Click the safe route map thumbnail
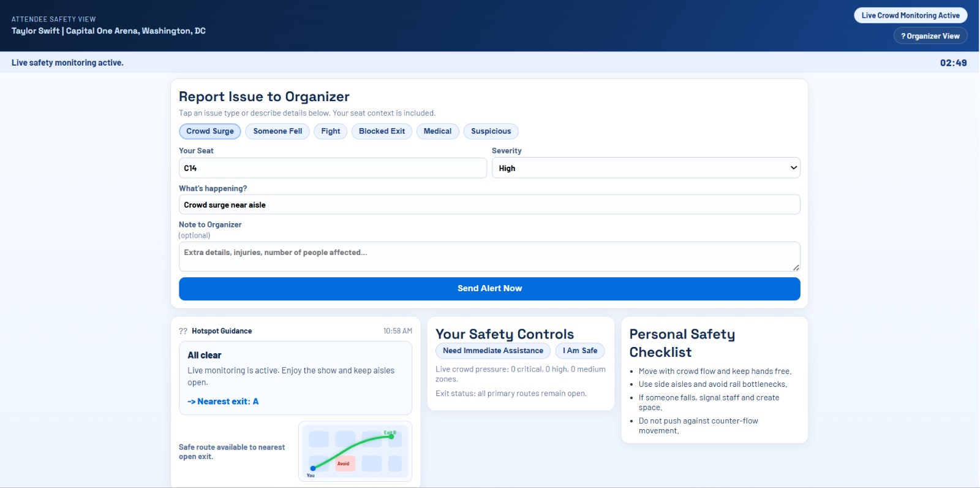Screen dimensions: 980x488 [355, 451]
